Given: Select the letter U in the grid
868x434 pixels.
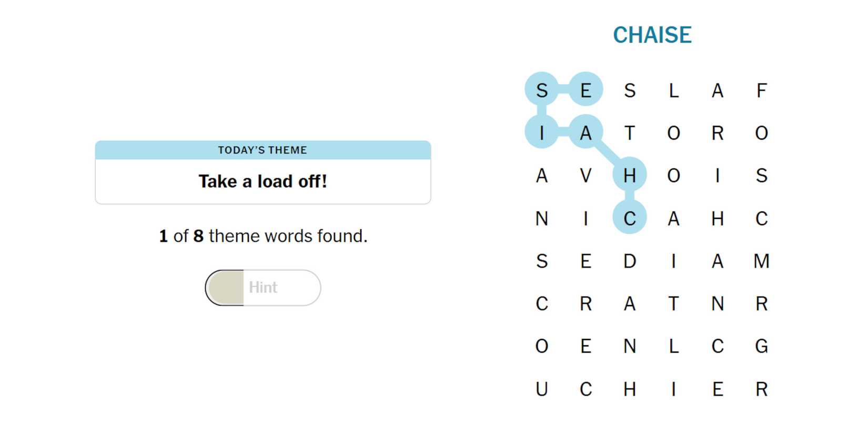Looking at the screenshot, I should coord(542,389).
